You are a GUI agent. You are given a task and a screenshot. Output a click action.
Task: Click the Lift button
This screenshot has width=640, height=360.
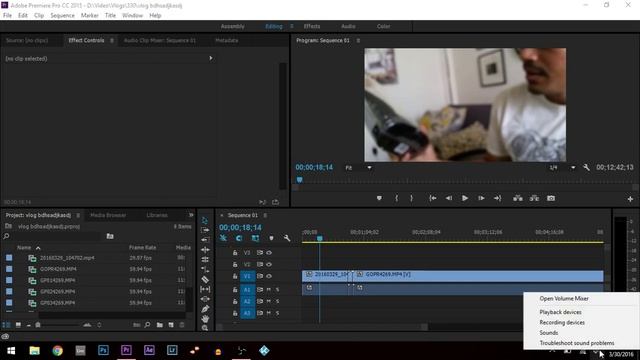tap(518, 198)
